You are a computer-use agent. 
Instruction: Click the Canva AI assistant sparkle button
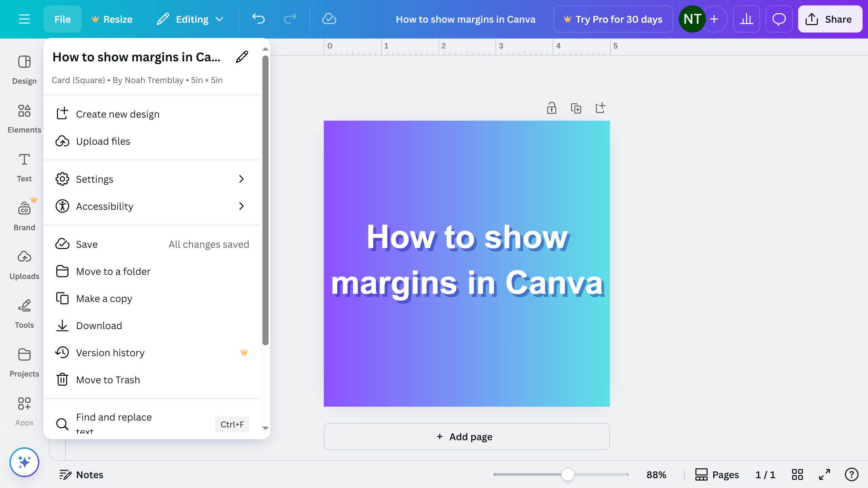24,462
